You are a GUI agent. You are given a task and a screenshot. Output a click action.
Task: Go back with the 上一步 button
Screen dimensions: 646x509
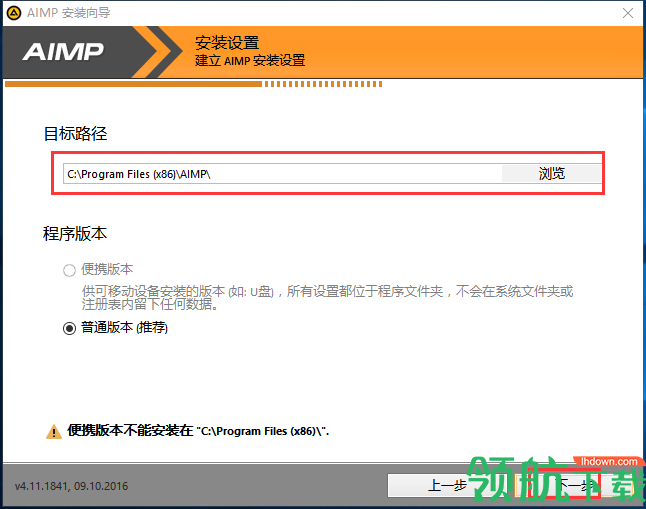point(448,485)
